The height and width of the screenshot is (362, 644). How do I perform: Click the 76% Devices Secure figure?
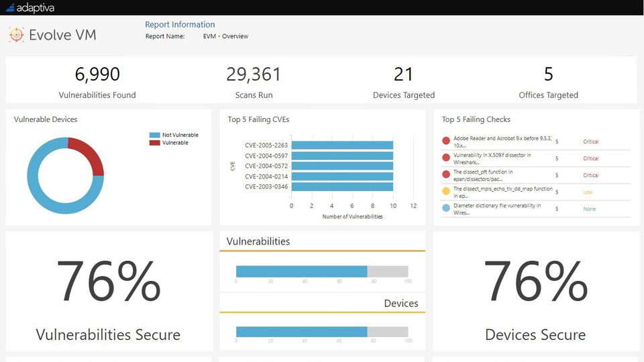pos(535,282)
